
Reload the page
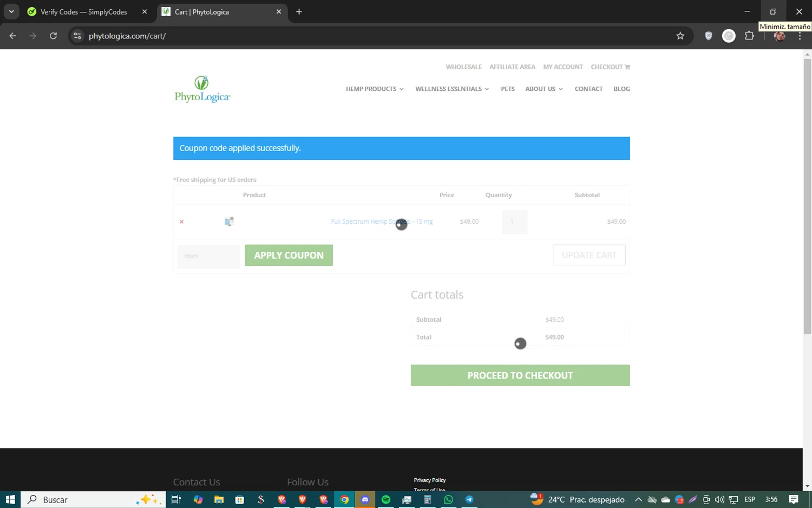53,36
